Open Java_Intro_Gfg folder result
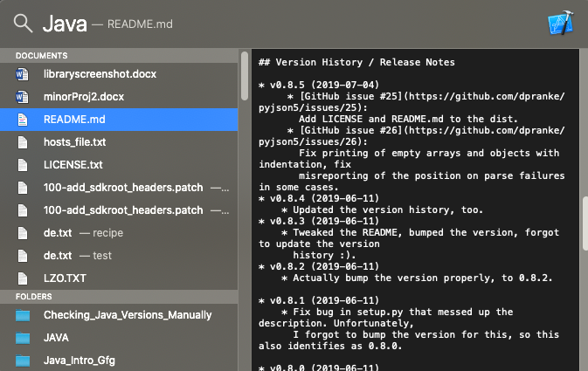Image resolution: width=588 pixels, height=371 pixels. [119, 361]
